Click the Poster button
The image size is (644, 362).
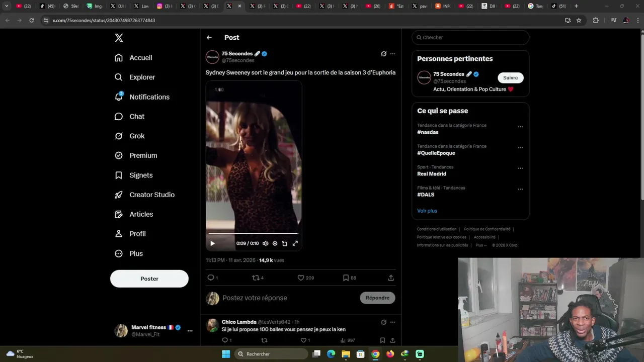(149, 279)
